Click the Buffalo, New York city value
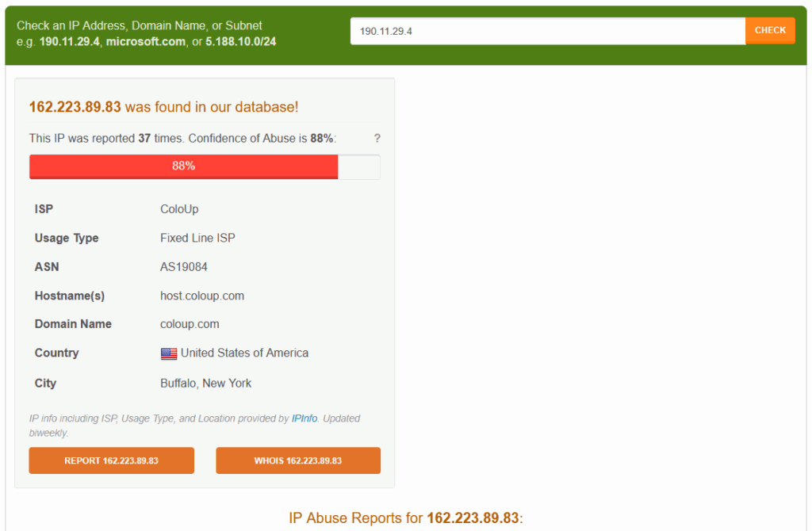 [205, 383]
